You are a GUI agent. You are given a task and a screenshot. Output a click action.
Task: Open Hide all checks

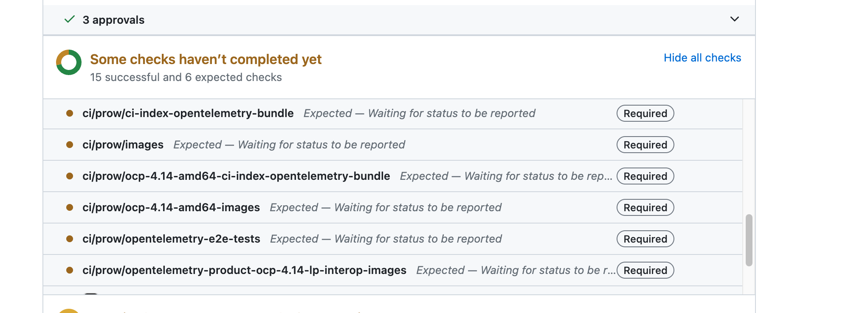pyautogui.click(x=702, y=58)
